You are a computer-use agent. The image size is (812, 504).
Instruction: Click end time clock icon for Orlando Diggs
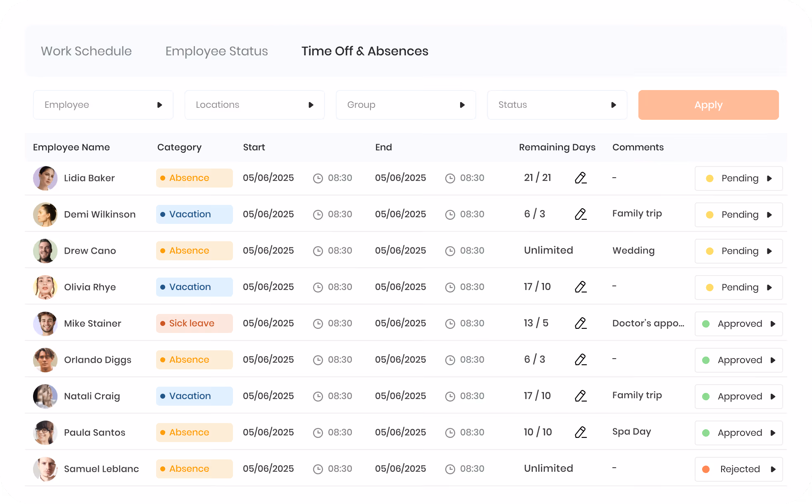point(450,360)
